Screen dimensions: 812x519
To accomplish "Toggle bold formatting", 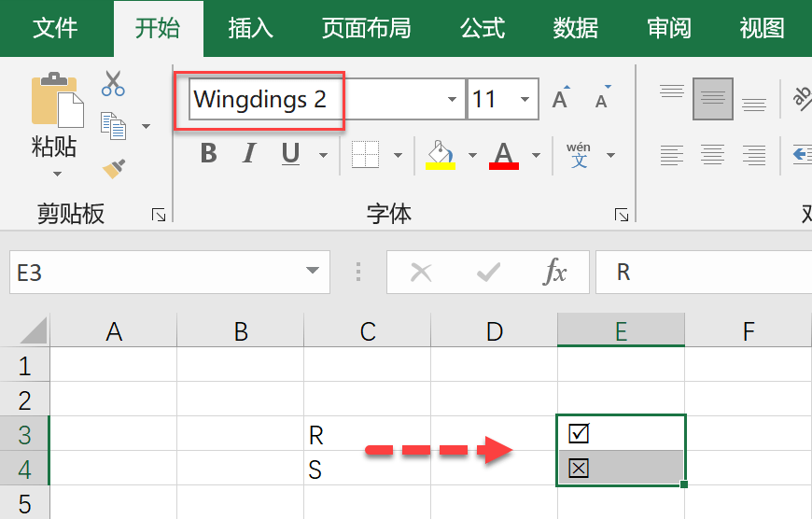I will 209,154.
